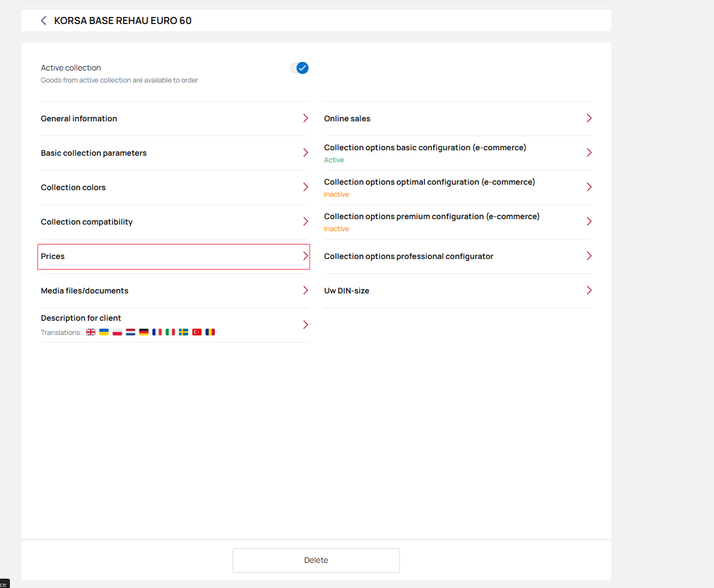Click the Italy flag translation icon

[x=170, y=332]
